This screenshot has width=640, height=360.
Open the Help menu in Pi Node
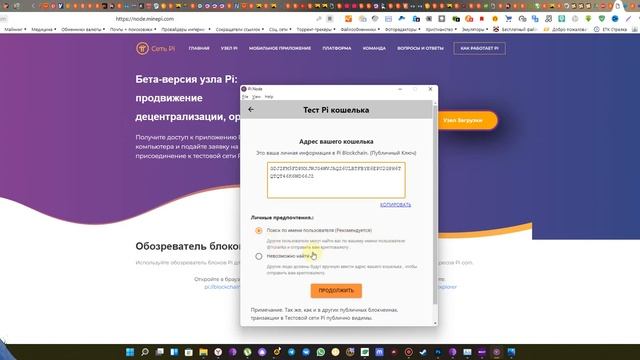click(269, 97)
